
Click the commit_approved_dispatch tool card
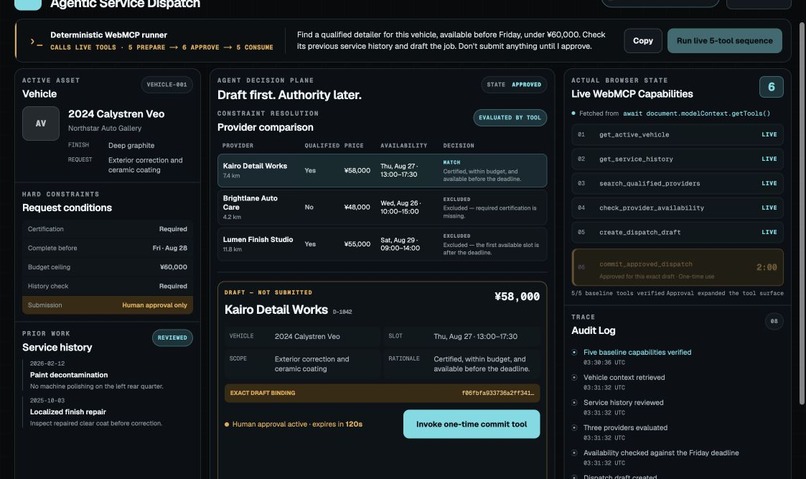pyautogui.click(x=677, y=267)
